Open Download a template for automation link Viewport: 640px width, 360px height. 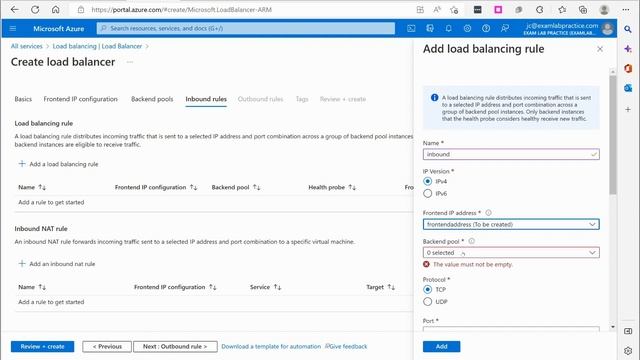271,347
